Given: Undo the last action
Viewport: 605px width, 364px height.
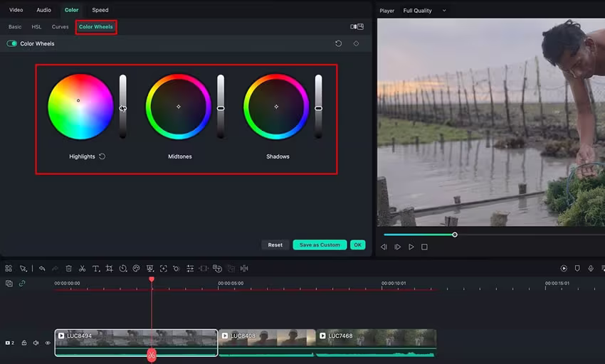Looking at the screenshot, I should point(42,268).
